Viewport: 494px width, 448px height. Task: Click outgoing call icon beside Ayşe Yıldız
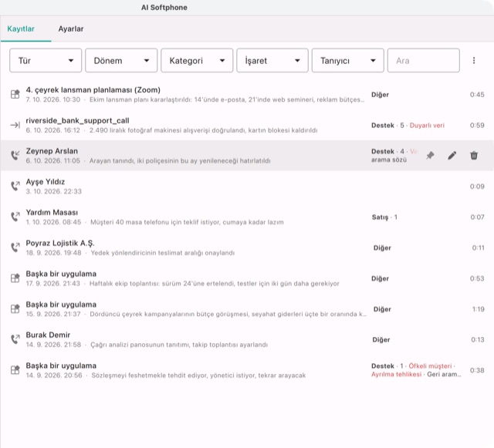point(15,186)
